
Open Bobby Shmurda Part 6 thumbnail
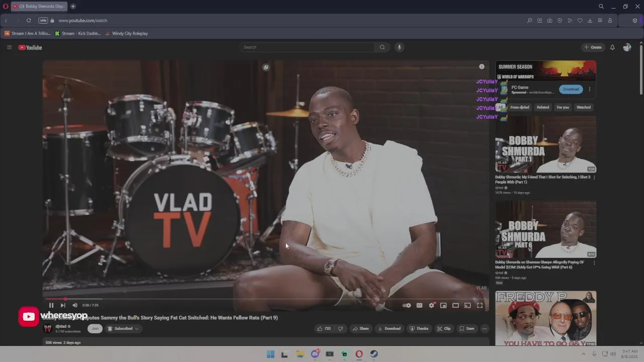click(546, 229)
